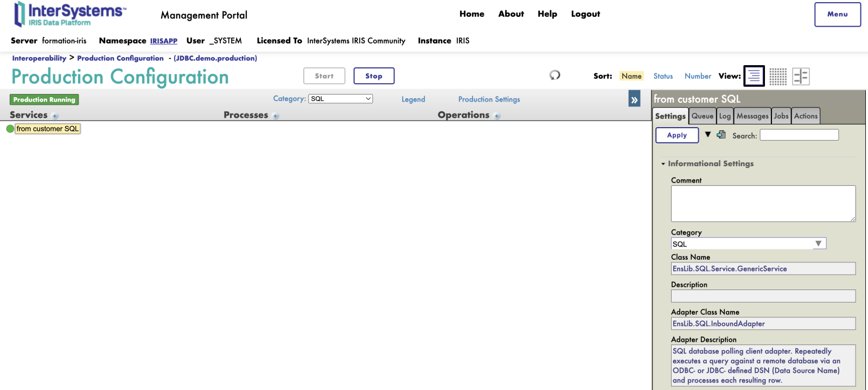Click the black triangle next to Apply
This screenshot has height=390, width=868.
[708, 134]
